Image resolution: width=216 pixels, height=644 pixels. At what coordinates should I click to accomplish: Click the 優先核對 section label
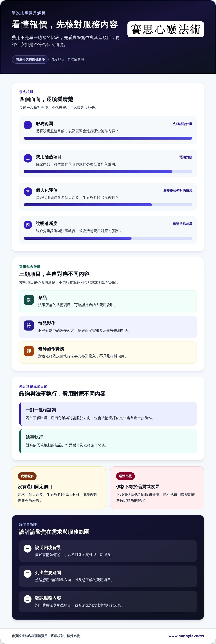point(26,92)
